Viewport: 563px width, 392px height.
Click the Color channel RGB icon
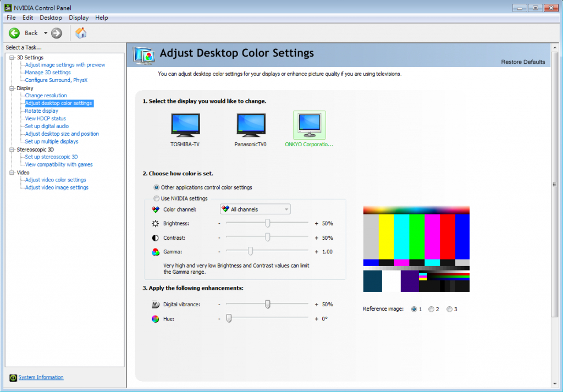tap(155, 209)
